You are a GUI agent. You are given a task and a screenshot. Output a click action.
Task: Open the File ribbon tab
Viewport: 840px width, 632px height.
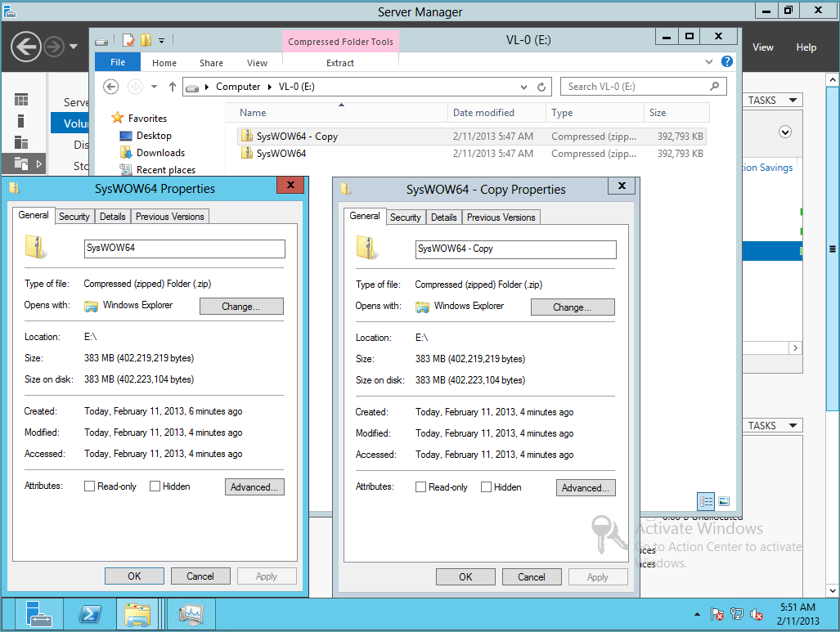point(117,62)
